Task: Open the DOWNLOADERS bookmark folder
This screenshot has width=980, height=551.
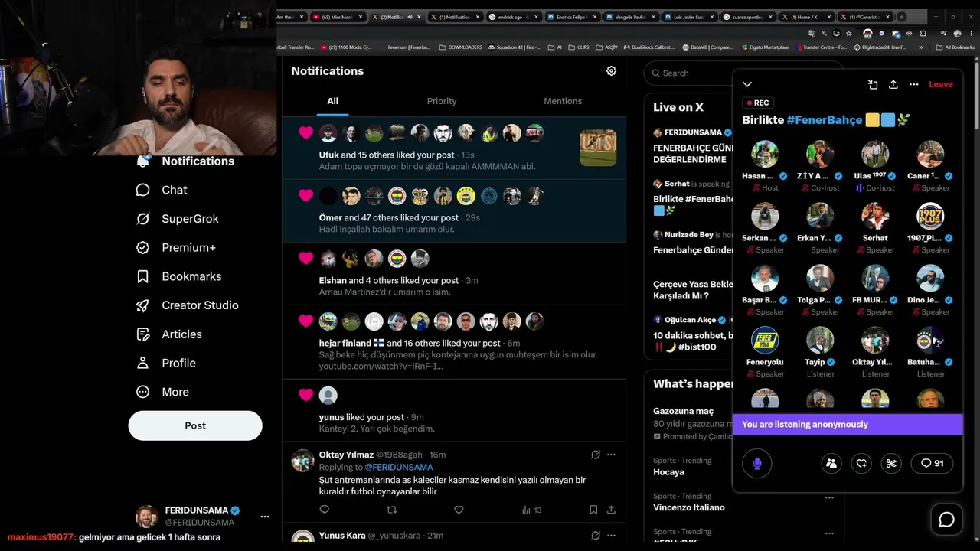Action: (461, 47)
